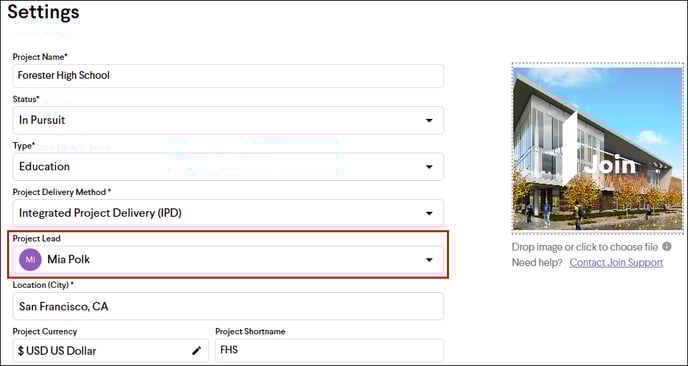Open the Status dropdown arrow

point(429,120)
